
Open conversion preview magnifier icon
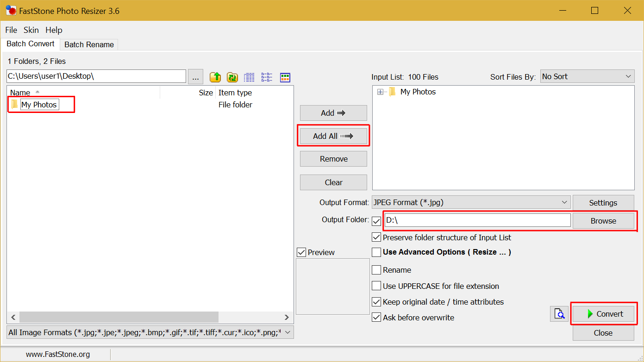coord(559,313)
